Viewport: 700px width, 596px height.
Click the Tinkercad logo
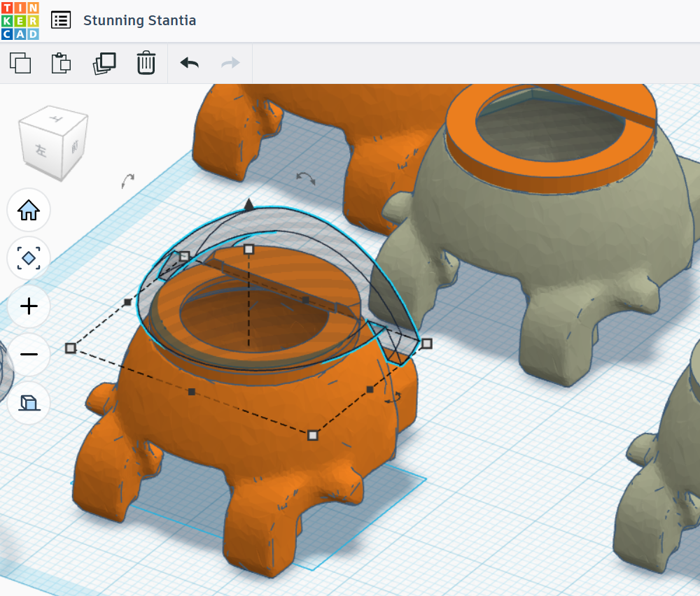tap(20, 20)
